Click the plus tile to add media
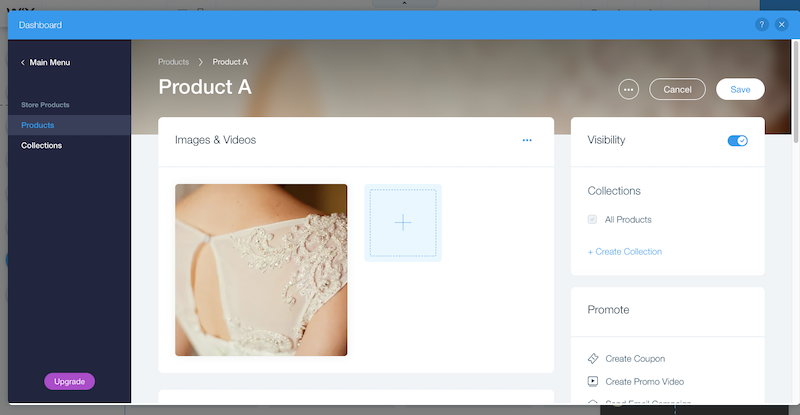 pos(402,223)
